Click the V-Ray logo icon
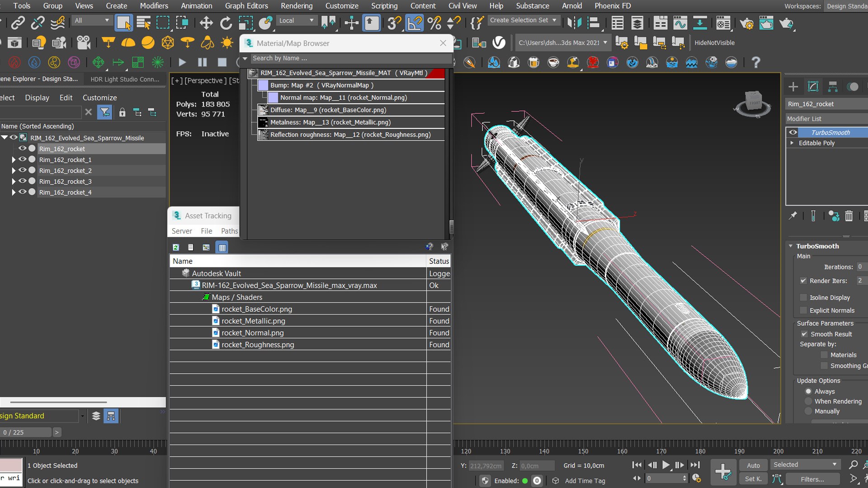868x488 pixels. coord(499,43)
